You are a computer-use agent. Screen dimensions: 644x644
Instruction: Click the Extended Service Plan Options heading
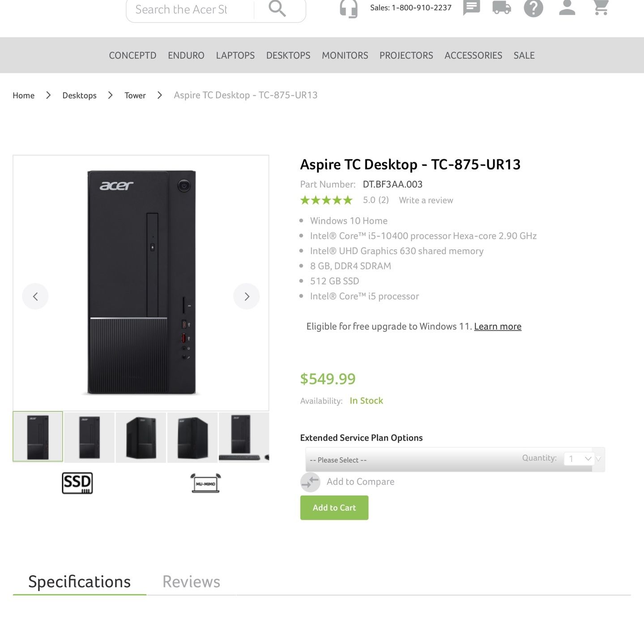pos(361,438)
